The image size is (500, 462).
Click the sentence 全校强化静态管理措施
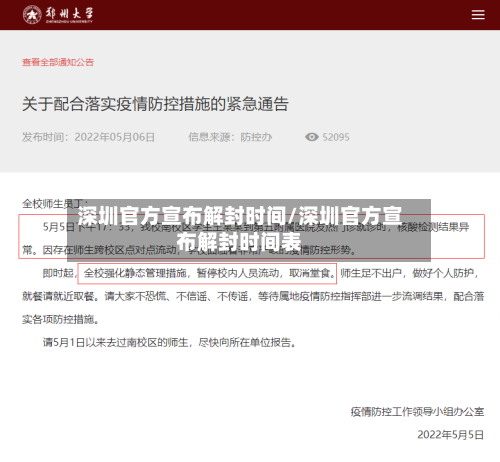[135, 273]
